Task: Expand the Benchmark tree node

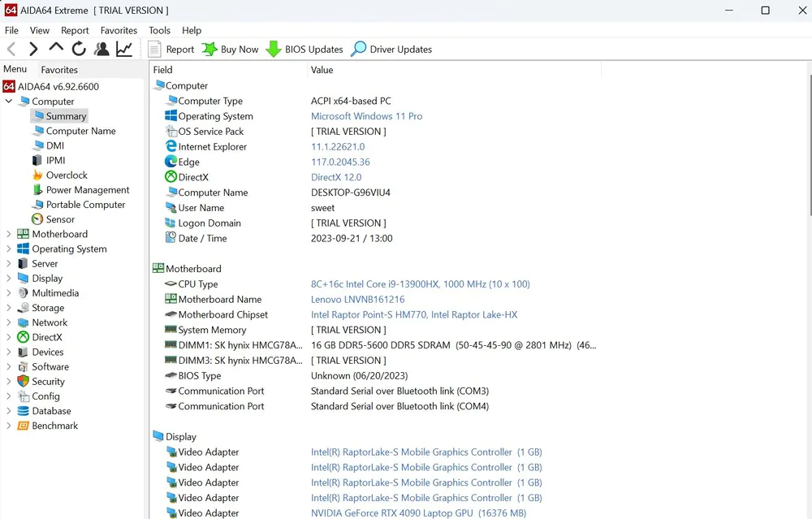Action: (x=8, y=426)
